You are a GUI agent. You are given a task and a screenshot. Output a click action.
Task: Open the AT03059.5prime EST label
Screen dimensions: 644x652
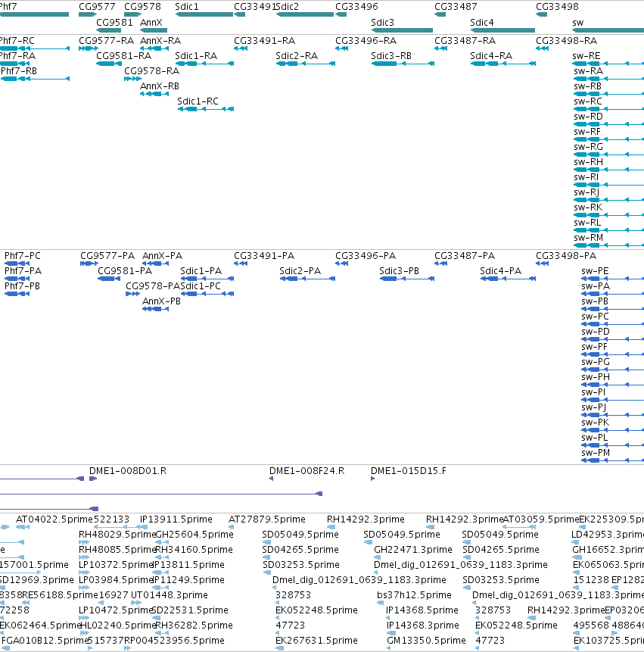[541, 519]
